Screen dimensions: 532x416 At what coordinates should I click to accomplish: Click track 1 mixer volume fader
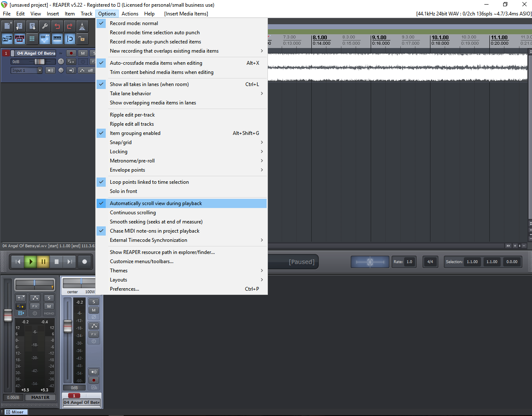point(68,326)
